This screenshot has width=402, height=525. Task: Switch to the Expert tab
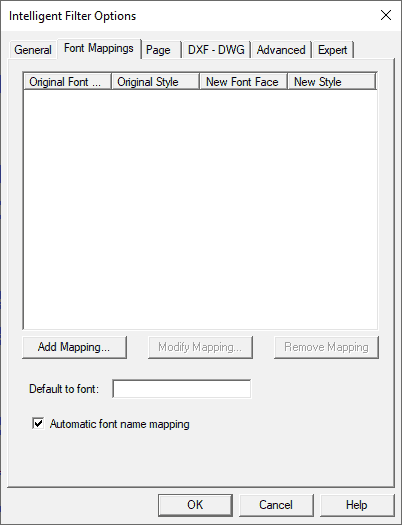point(333,50)
